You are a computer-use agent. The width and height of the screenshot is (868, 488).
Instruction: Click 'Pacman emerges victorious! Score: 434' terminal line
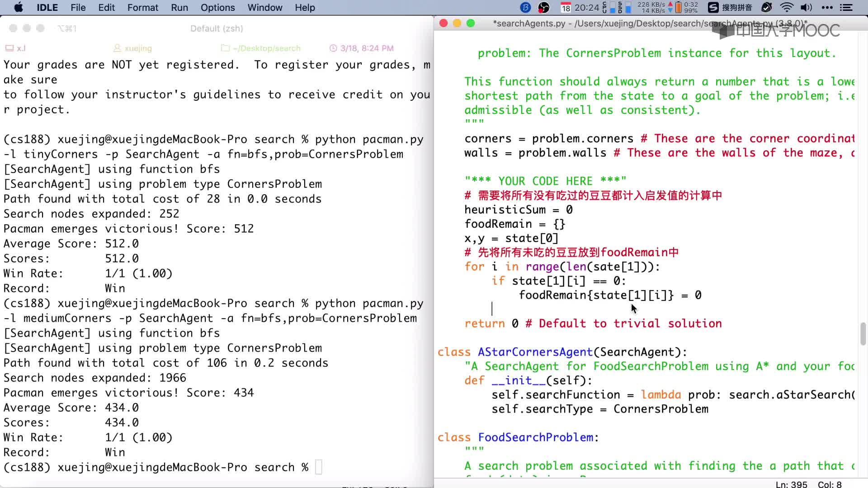(129, 393)
